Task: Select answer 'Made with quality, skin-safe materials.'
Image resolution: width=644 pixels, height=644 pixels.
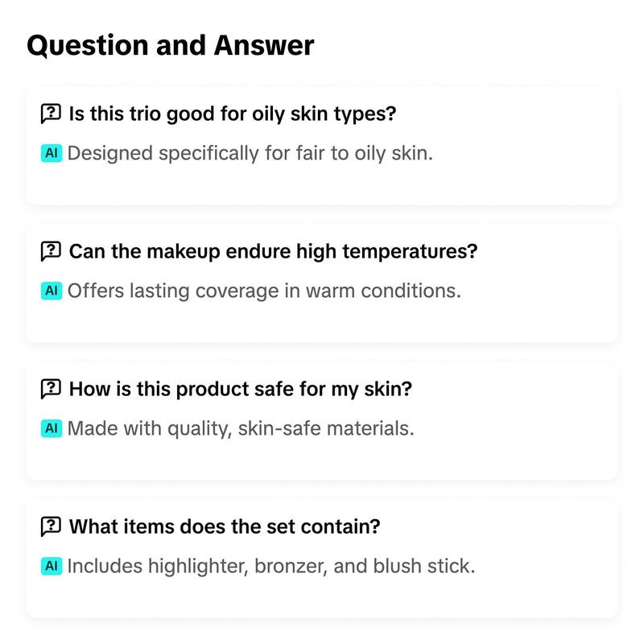Action: pyautogui.click(x=241, y=428)
